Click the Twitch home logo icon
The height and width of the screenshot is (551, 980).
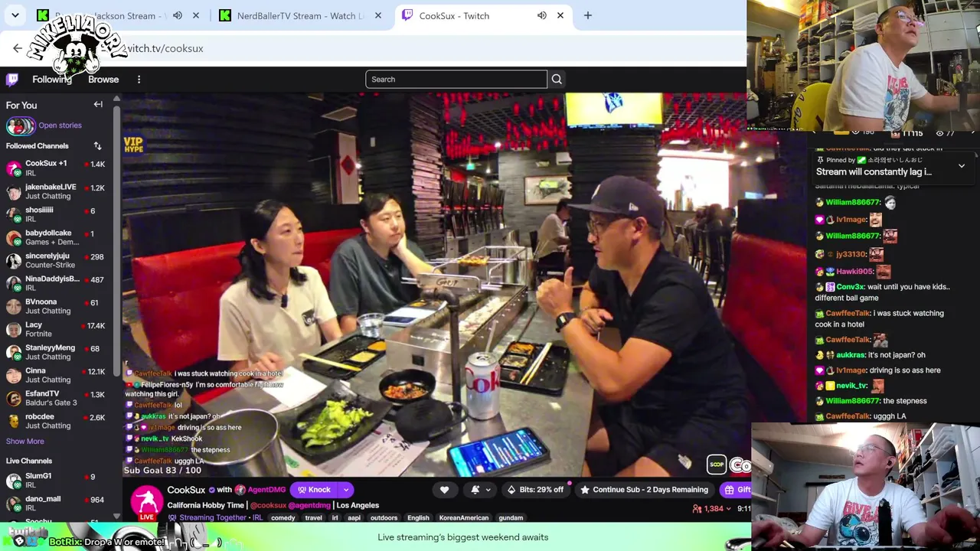pyautogui.click(x=12, y=79)
